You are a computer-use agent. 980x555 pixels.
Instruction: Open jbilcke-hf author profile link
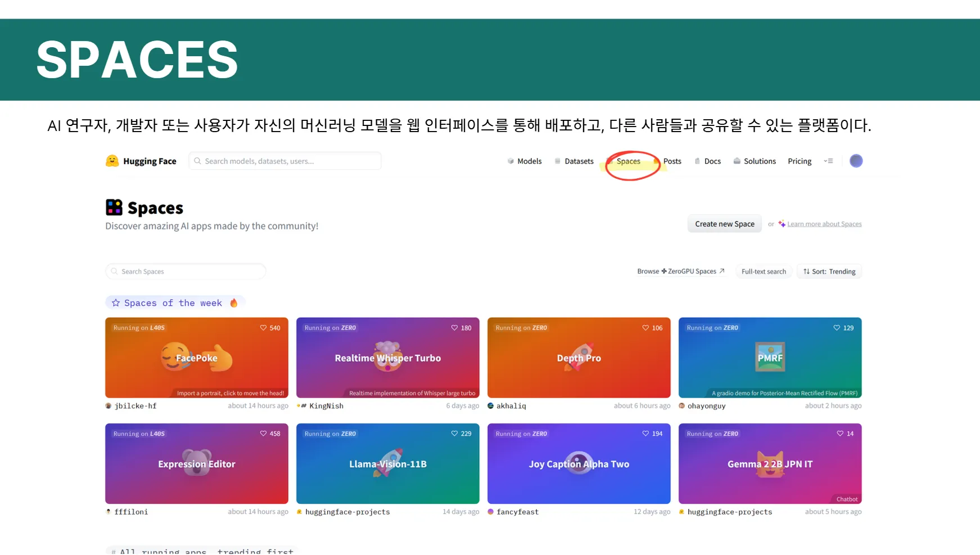coord(136,406)
